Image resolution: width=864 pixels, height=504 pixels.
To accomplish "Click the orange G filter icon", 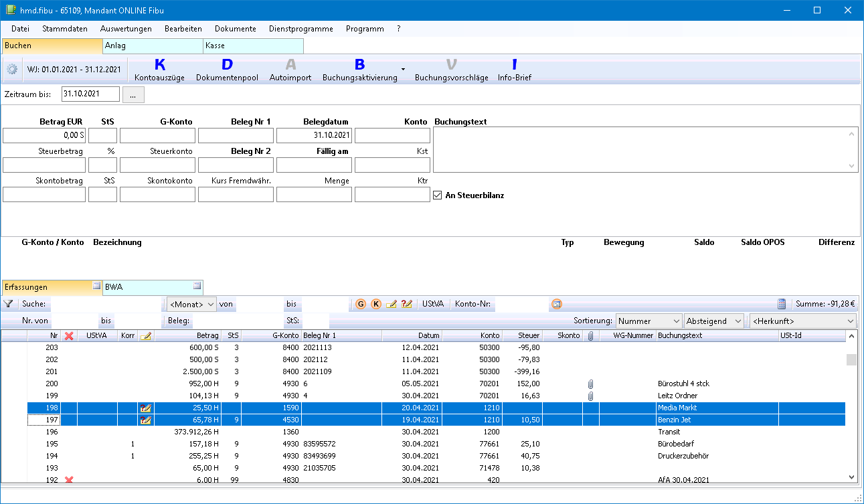I will [361, 304].
